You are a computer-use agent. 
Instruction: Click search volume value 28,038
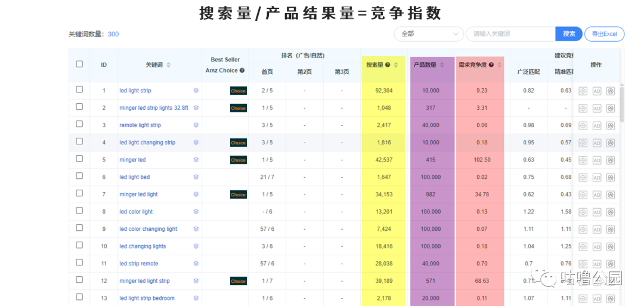(x=383, y=264)
